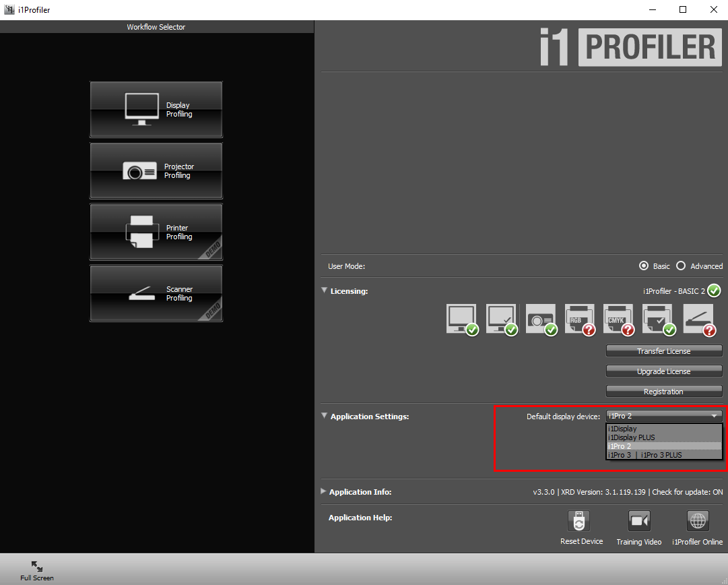Select Basic user mode
This screenshot has height=585, width=728.
click(644, 266)
